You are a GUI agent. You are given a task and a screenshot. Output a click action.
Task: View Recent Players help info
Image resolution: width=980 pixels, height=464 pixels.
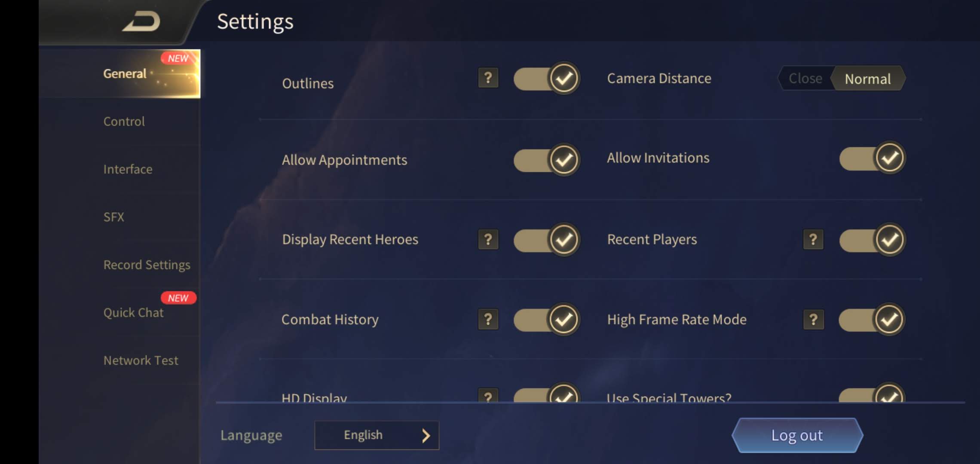click(813, 239)
